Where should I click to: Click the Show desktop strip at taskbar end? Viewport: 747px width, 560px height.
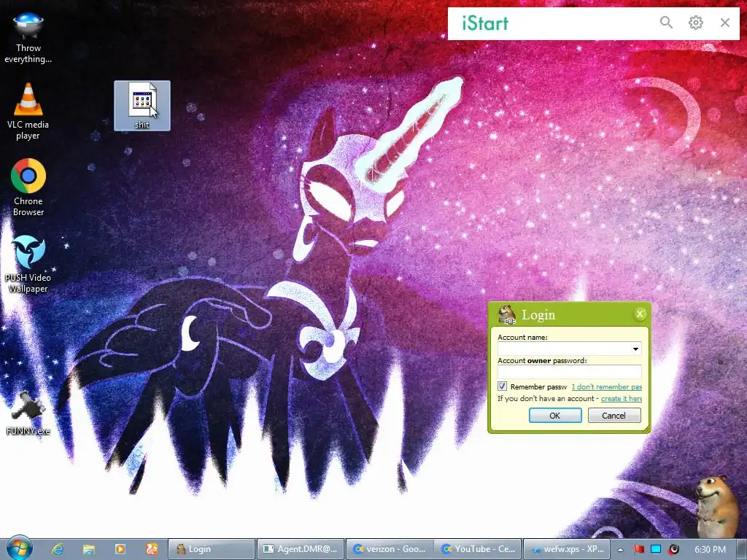pos(743,549)
